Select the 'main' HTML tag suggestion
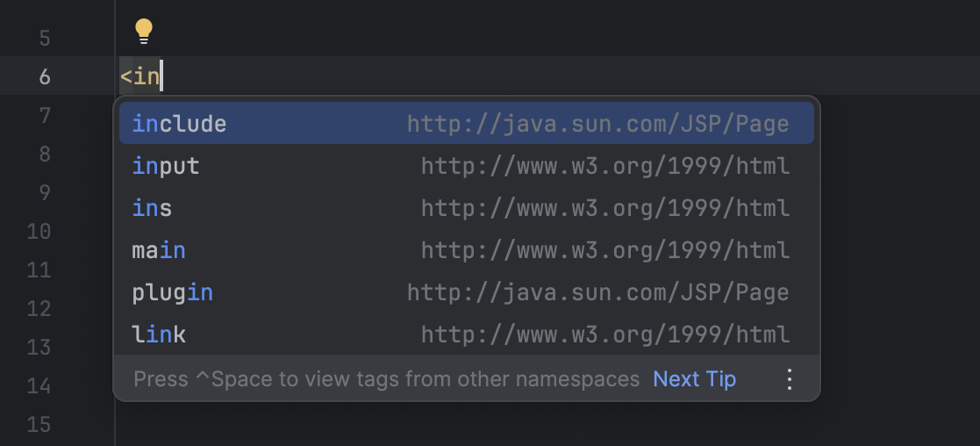This screenshot has height=446, width=980. (x=159, y=250)
